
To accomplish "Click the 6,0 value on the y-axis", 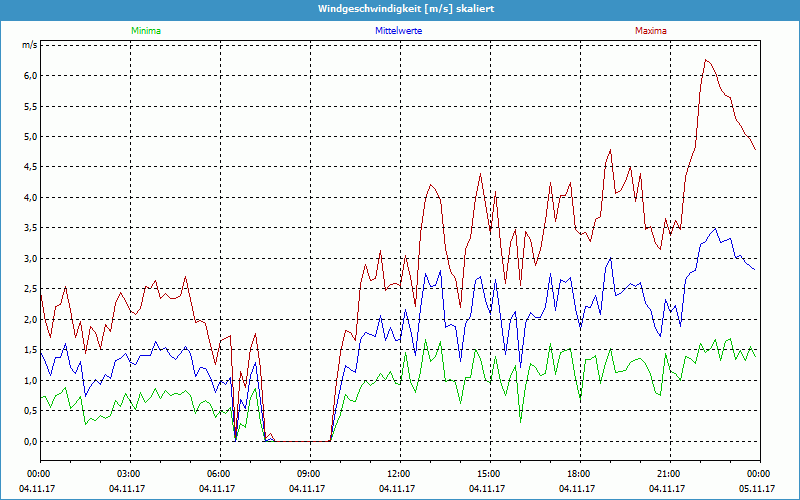I will coord(30,76).
